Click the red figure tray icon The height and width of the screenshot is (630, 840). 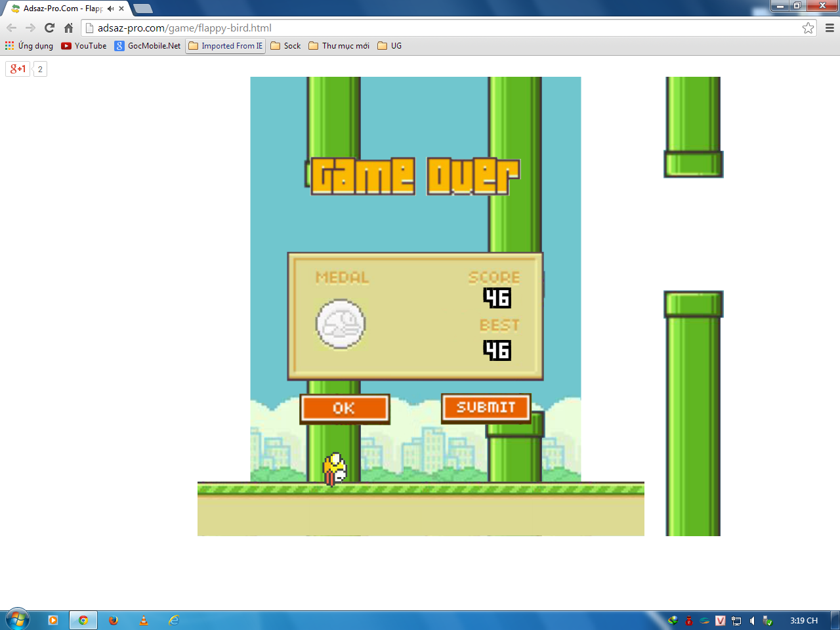pos(689,620)
